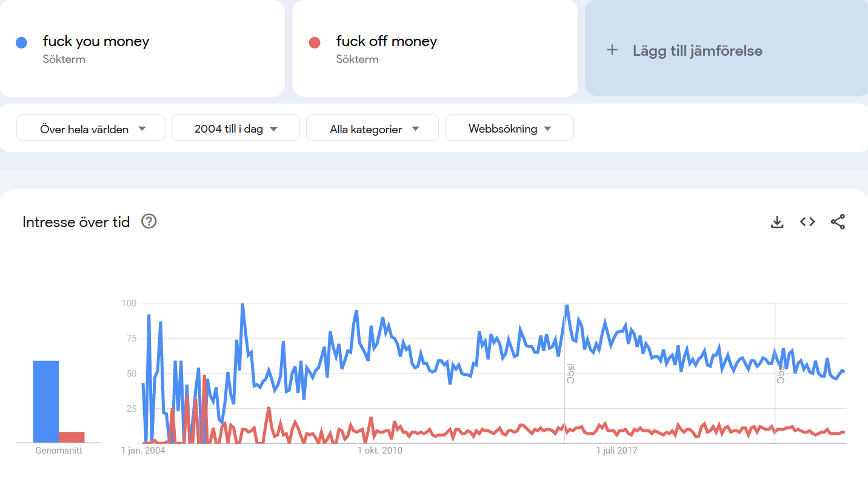Click the 1 juli 2017 axis label
868x479 pixels.
(617, 451)
